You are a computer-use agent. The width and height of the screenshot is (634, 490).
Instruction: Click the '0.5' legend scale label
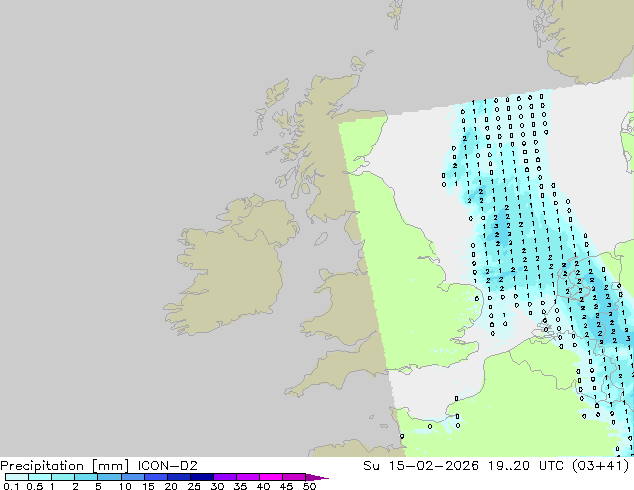pyautogui.click(x=35, y=486)
